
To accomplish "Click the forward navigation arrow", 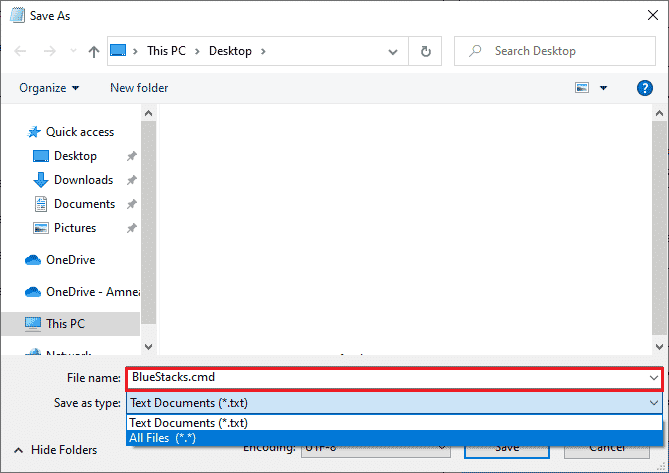I will coord(49,51).
